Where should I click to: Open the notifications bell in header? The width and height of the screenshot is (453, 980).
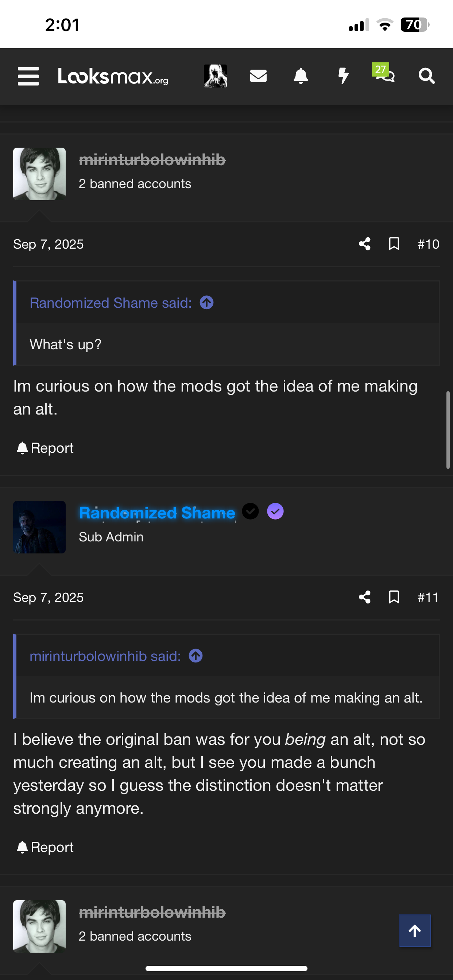[x=301, y=76]
